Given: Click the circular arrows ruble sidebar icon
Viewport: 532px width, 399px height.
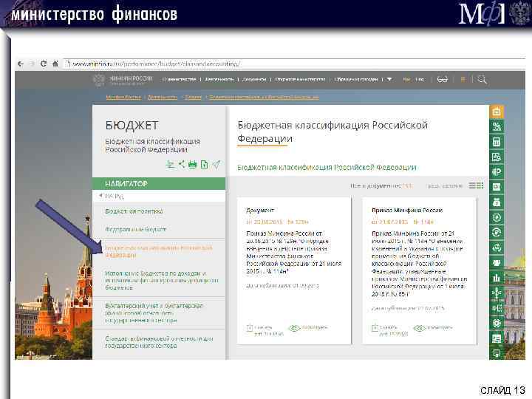Looking at the screenshot, I should [497, 233].
